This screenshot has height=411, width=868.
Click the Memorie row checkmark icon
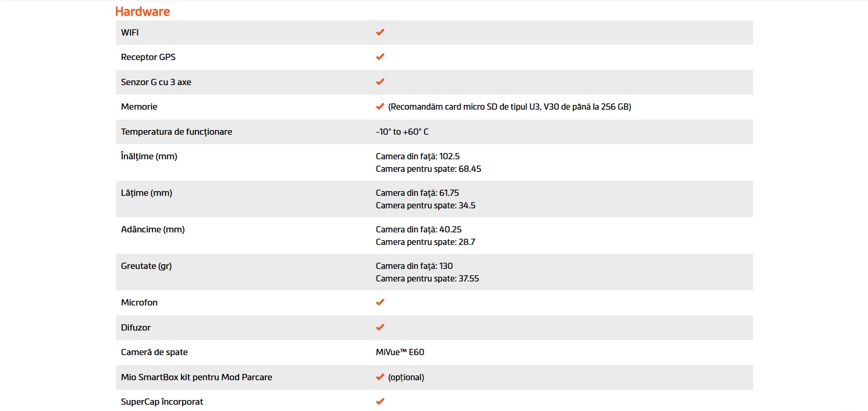click(380, 107)
